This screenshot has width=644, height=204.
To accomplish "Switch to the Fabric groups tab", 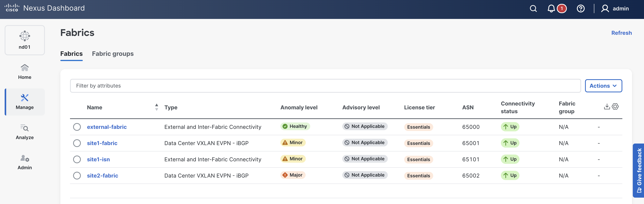I will [x=113, y=54].
